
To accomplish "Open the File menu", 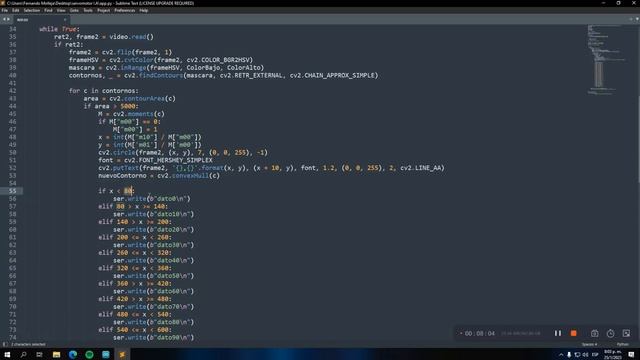I will [x=4, y=10].
